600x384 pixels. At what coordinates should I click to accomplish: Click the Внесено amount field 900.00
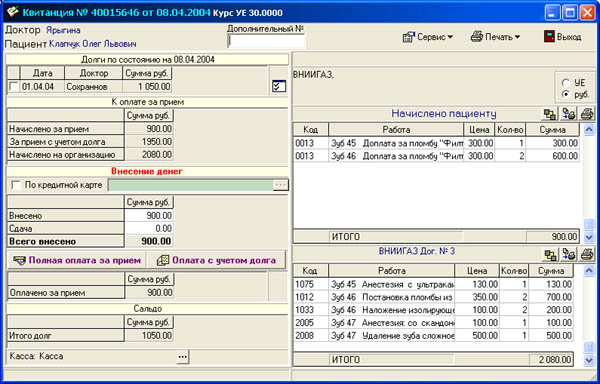(x=149, y=216)
